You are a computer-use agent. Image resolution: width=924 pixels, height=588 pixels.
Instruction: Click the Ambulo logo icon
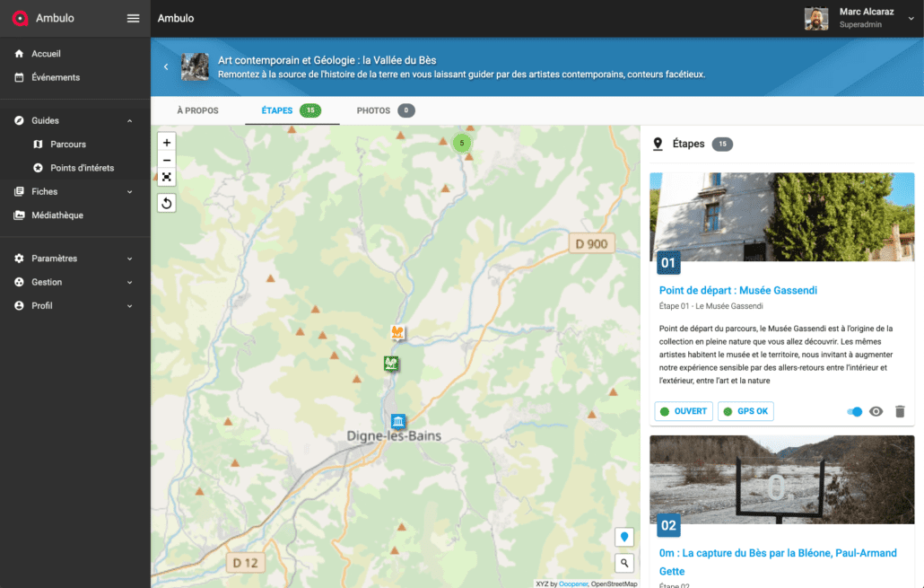coord(20,18)
